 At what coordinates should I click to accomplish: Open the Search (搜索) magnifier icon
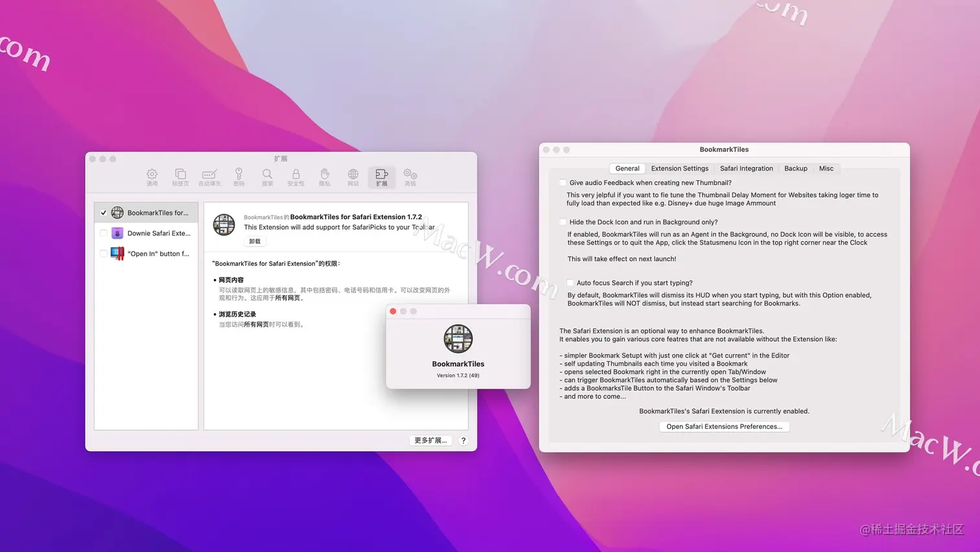267,177
